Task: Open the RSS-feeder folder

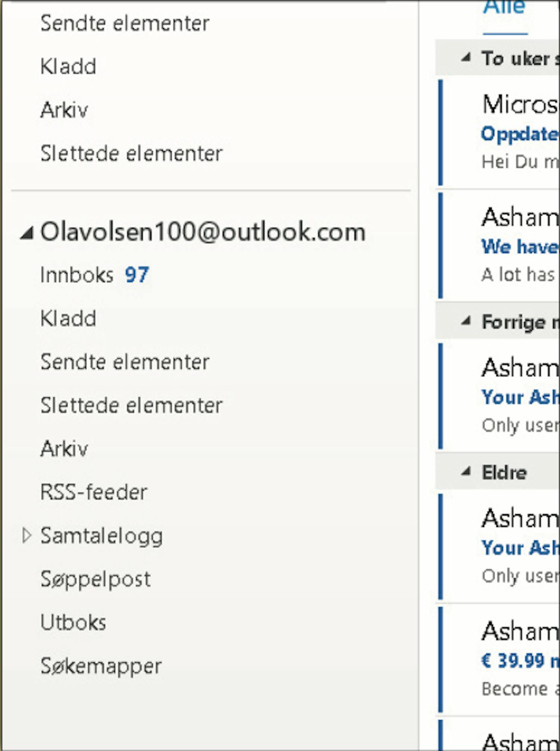Action: 94,492
